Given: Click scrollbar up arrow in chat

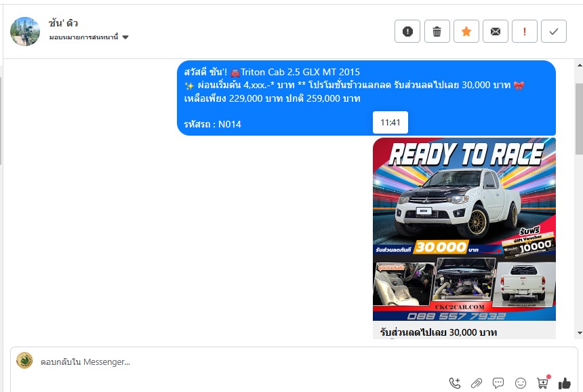Looking at the screenshot, I should pos(580,65).
